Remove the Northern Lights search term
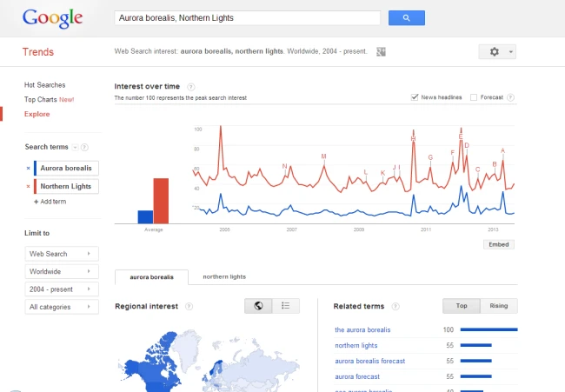This screenshot has width=565, height=392. coord(28,187)
